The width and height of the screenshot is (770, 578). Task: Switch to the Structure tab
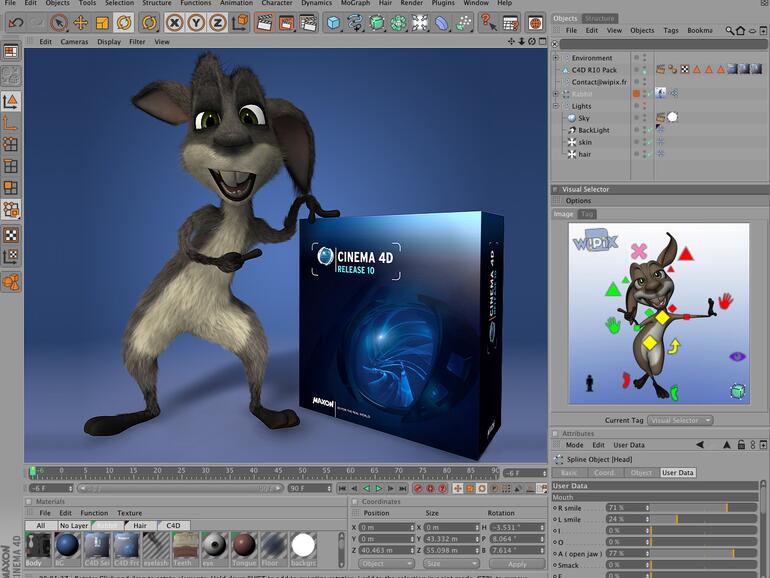tap(600, 18)
